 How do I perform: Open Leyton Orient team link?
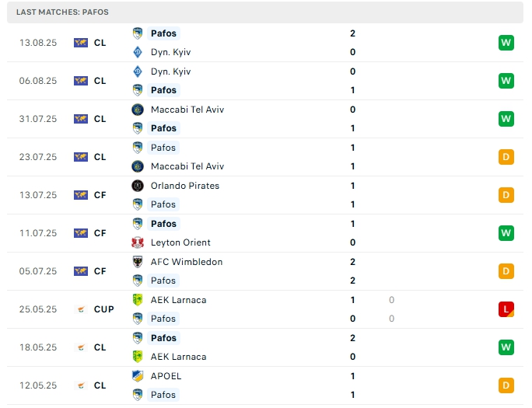(x=180, y=242)
